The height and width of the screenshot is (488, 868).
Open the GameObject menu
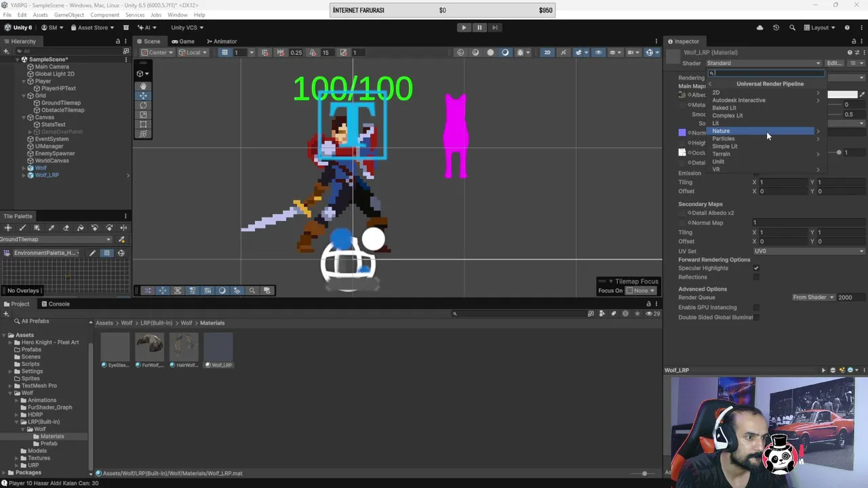pos(69,14)
